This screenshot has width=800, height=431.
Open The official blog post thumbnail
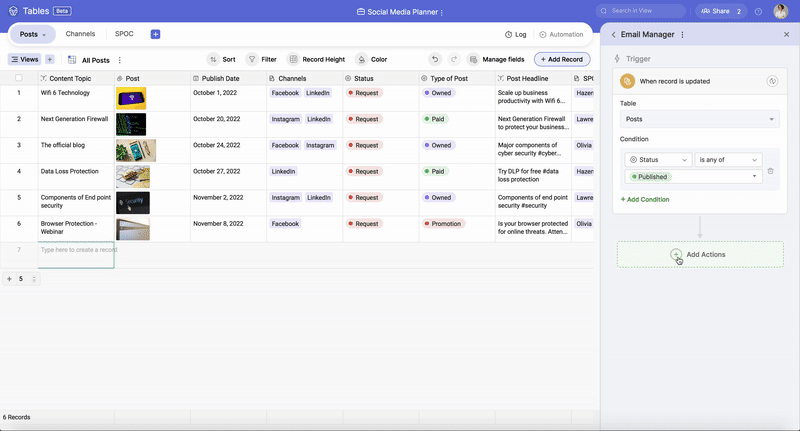tap(136, 150)
